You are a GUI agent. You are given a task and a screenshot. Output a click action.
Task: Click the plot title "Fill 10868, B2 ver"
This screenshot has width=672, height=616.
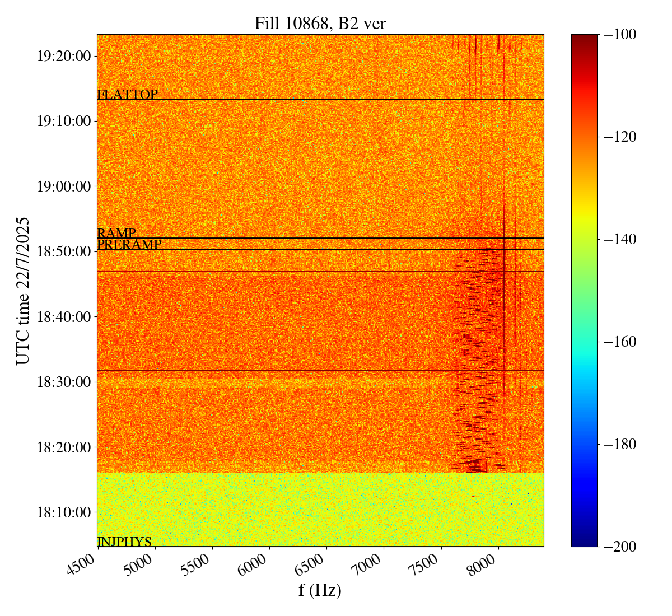[x=320, y=23]
